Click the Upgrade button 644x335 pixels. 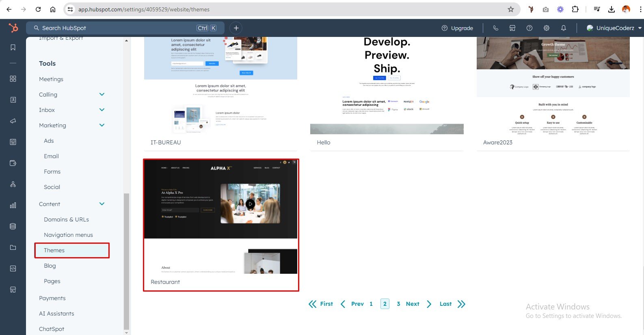point(457,28)
